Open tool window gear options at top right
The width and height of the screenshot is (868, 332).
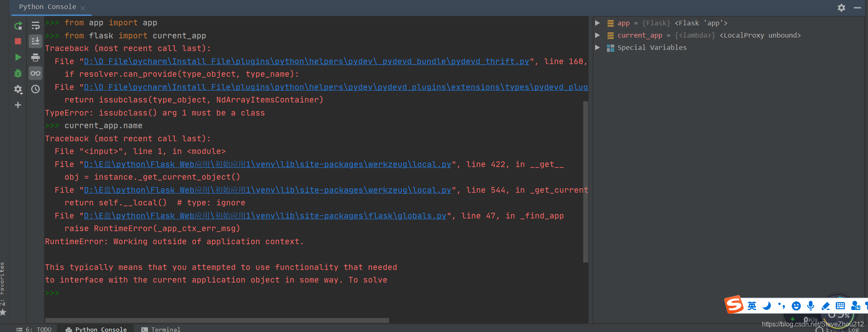841,7
